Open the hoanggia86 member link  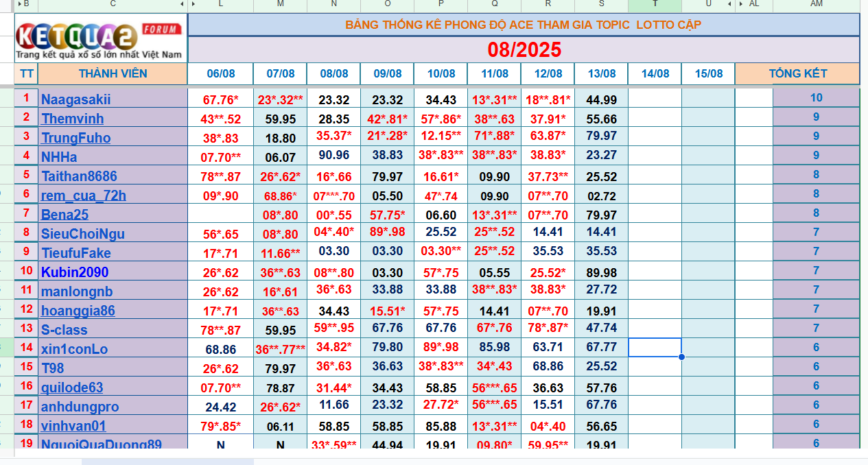pos(78,311)
